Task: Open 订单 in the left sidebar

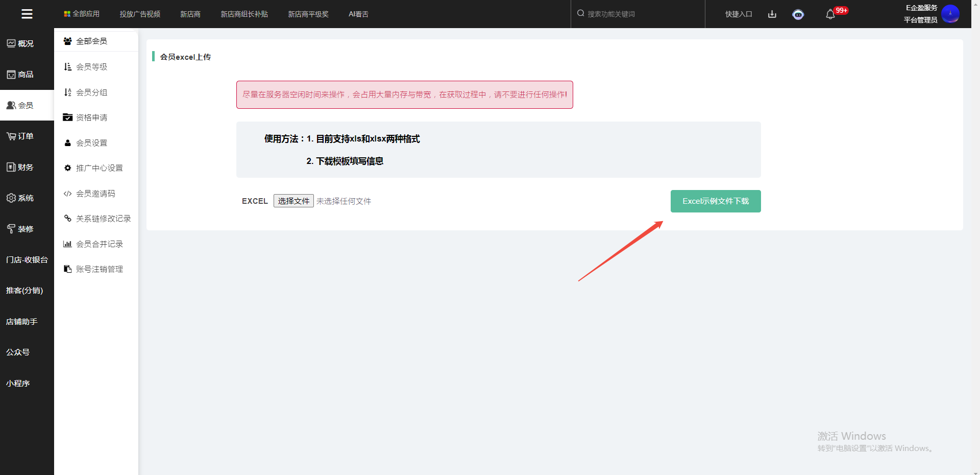Action: [20, 136]
